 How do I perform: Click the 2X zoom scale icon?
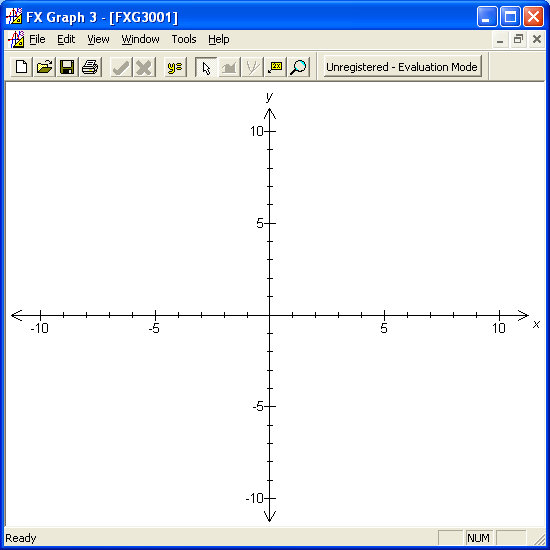[275, 67]
